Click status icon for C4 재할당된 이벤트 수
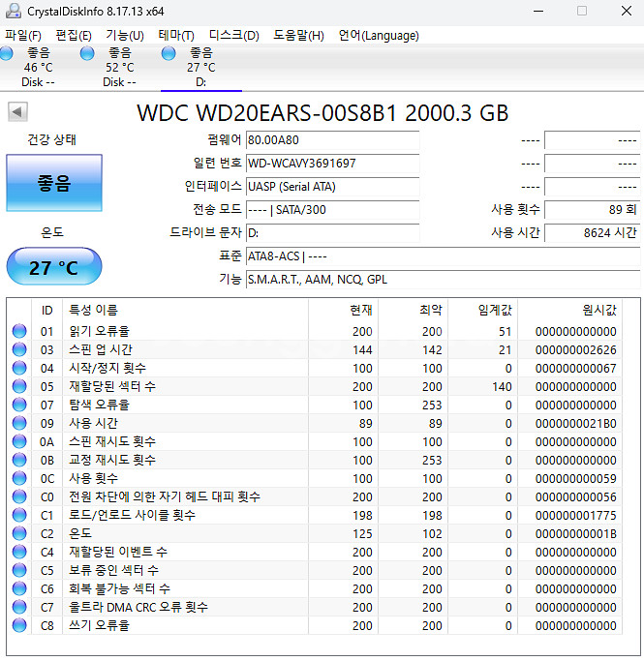 pyautogui.click(x=19, y=552)
